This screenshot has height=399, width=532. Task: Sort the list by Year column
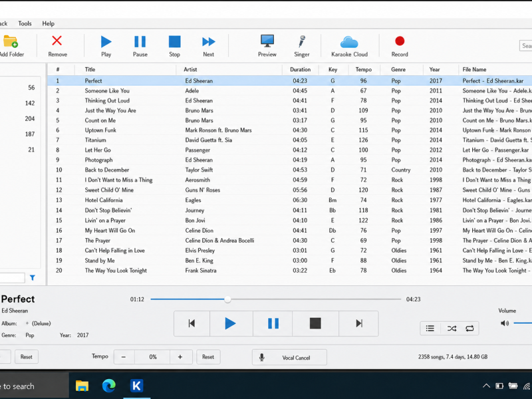click(x=435, y=70)
